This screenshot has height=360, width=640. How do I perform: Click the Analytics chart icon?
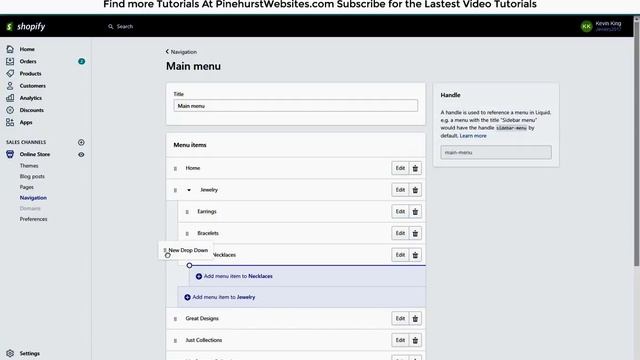click(10, 98)
